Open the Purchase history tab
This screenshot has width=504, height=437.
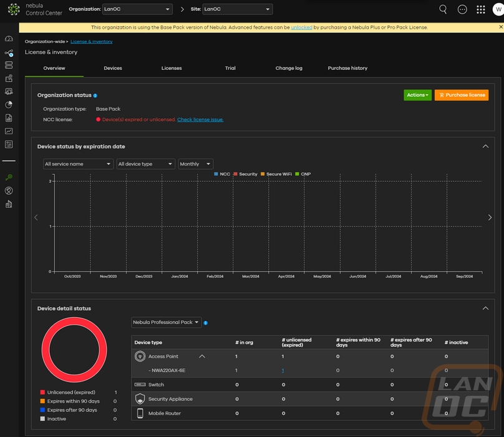tap(347, 68)
